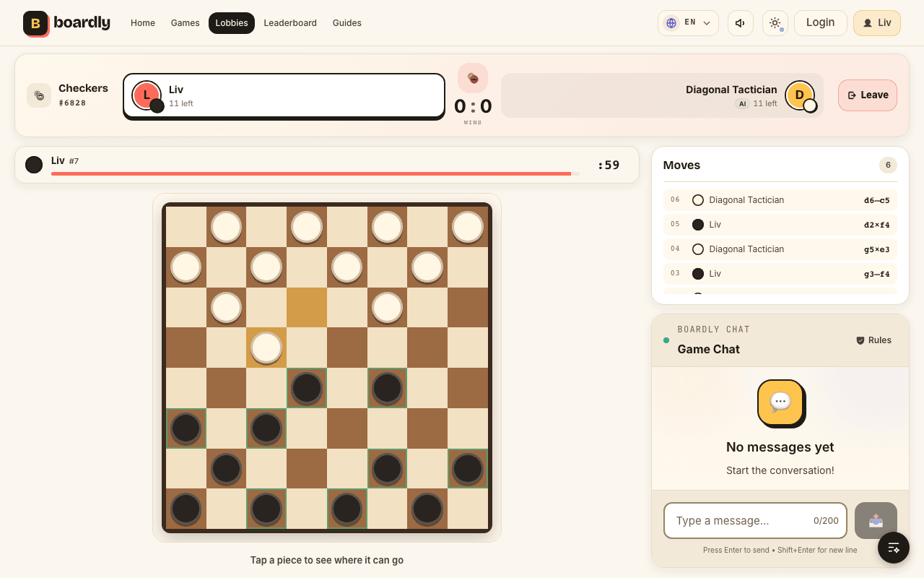Open the Games nav item

tap(186, 23)
